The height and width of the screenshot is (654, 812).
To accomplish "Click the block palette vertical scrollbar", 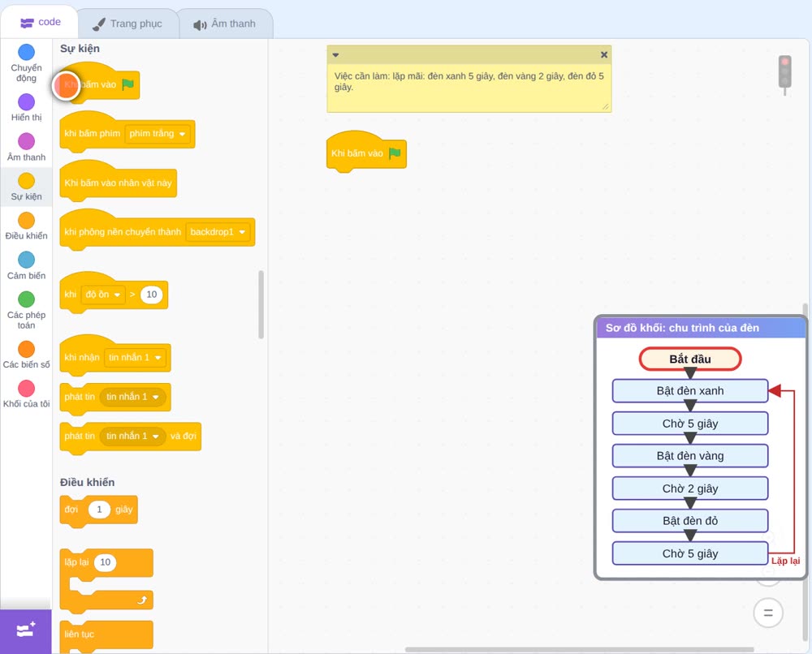I will (261, 305).
